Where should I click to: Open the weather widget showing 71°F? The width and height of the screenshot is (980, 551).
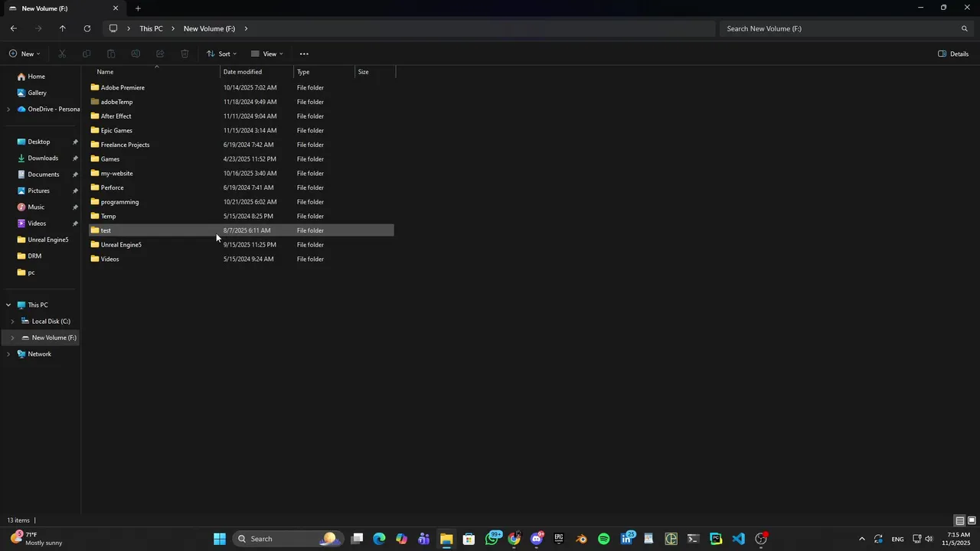[37, 539]
